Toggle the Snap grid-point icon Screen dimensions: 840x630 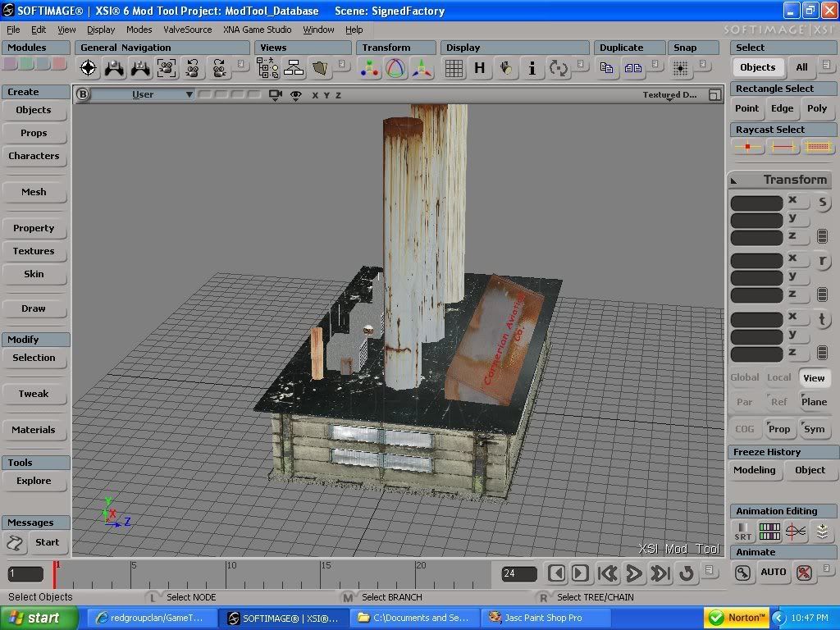tap(680, 68)
